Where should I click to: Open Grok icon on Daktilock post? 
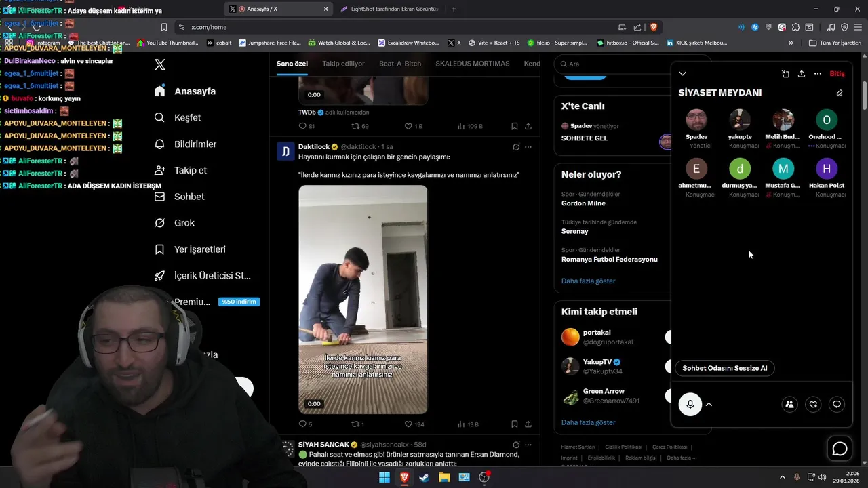(x=516, y=147)
